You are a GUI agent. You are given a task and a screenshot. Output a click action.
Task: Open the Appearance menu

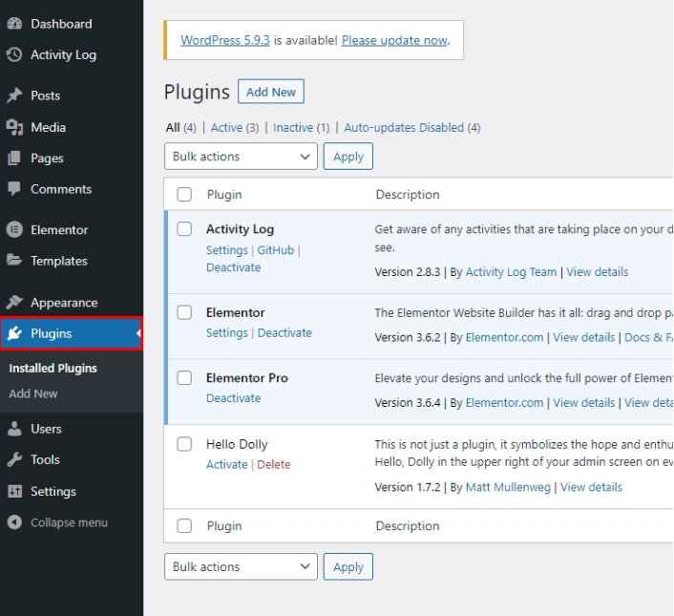coord(64,303)
